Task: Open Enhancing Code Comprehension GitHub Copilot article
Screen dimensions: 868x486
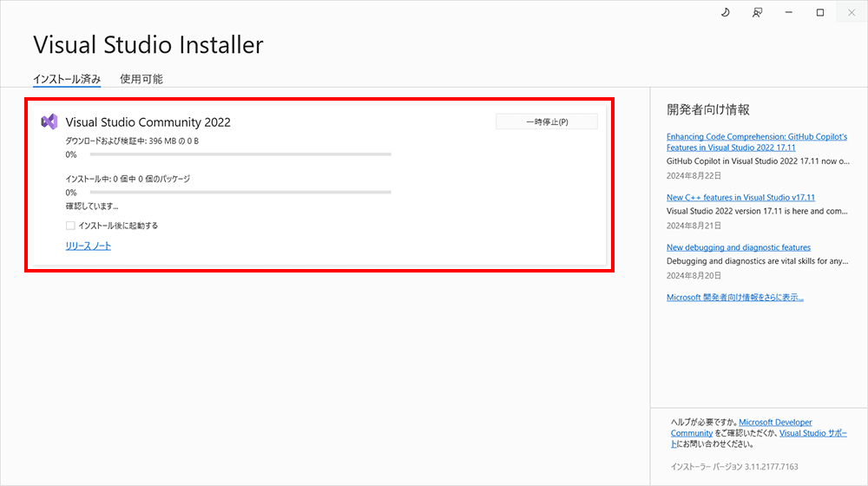Action: [756, 142]
